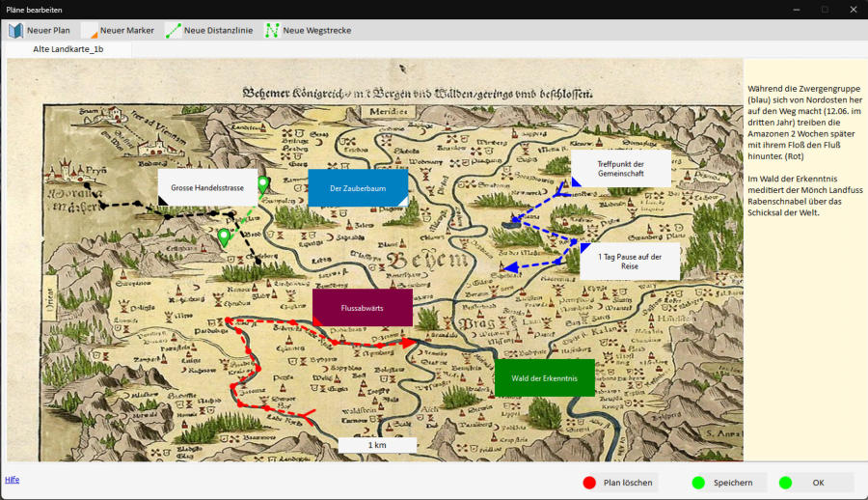Open the Hilfe link
868x500 pixels.
tap(12, 479)
